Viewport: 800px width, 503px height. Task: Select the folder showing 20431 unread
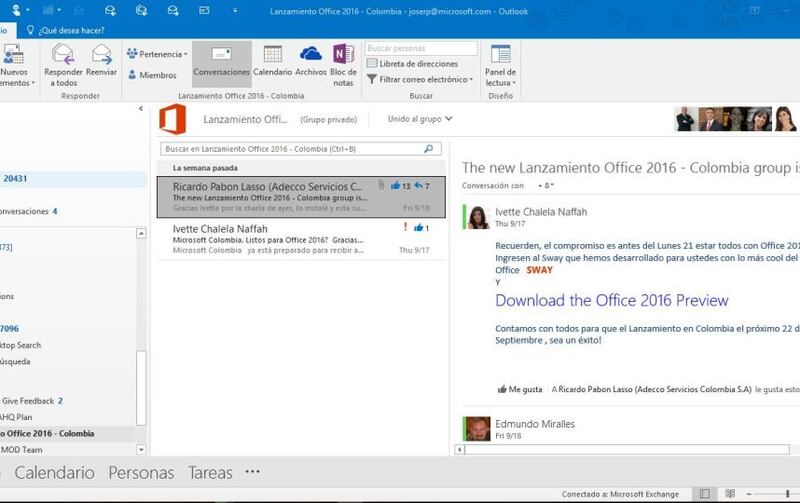pos(73,179)
